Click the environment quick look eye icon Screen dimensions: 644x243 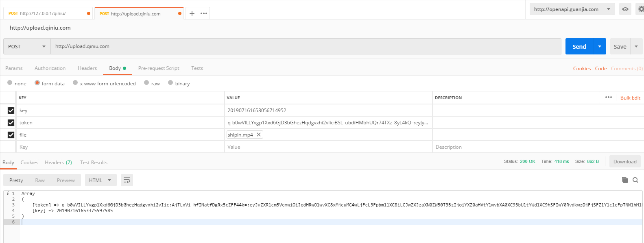(x=625, y=9)
